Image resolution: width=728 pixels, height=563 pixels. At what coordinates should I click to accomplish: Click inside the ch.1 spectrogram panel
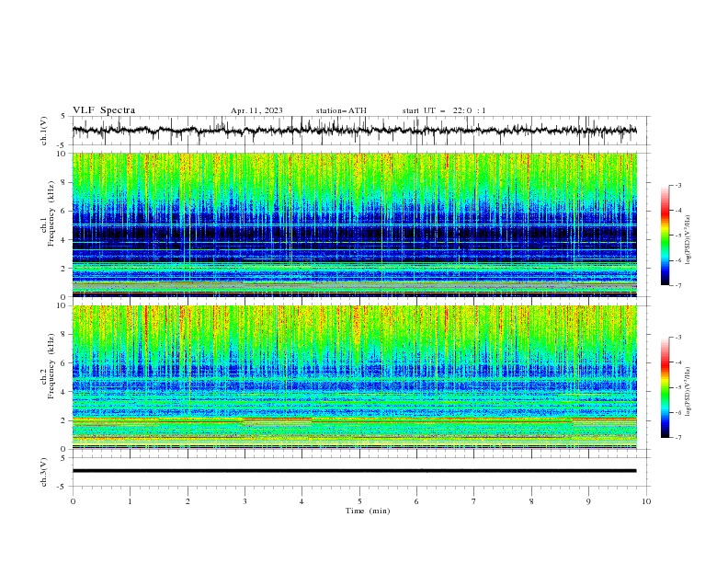coord(354,224)
